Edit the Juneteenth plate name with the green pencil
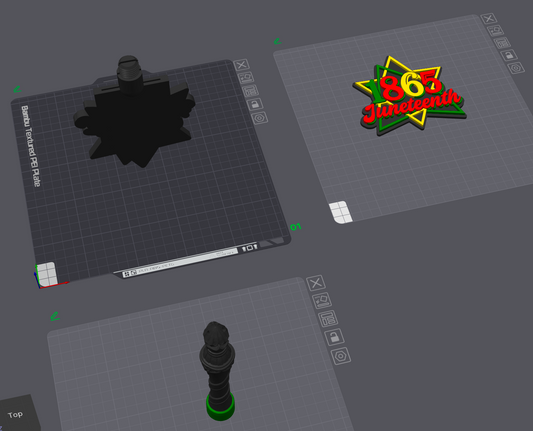 tap(277, 41)
